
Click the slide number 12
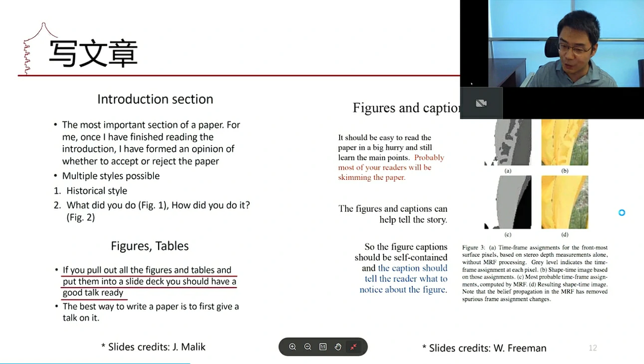tap(593, 348)
